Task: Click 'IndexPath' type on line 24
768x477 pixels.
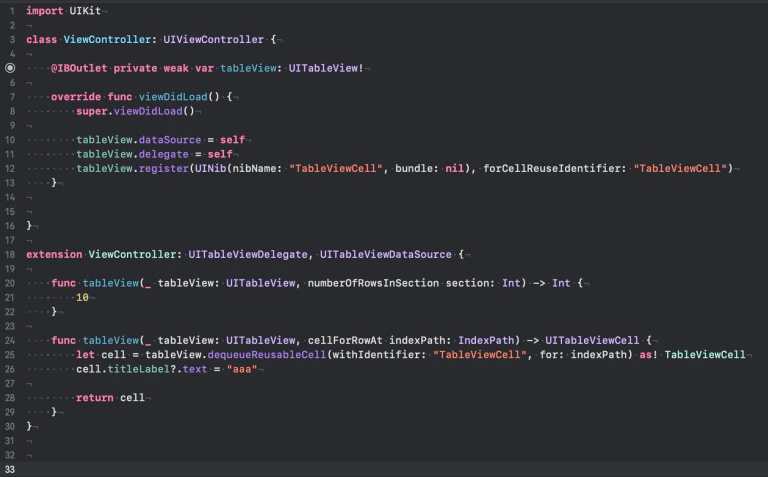Action: (486, 340)
